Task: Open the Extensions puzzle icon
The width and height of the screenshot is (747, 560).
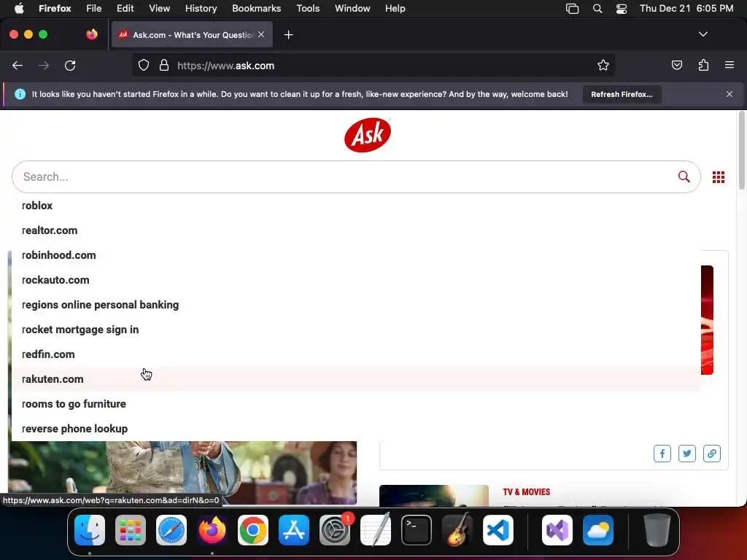Action: tap(703, 66)
